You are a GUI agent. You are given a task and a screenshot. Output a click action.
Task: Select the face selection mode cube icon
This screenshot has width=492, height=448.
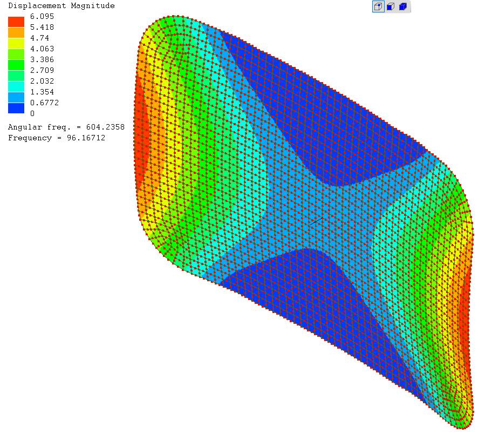pyautogui.click(x=391, y=6)
